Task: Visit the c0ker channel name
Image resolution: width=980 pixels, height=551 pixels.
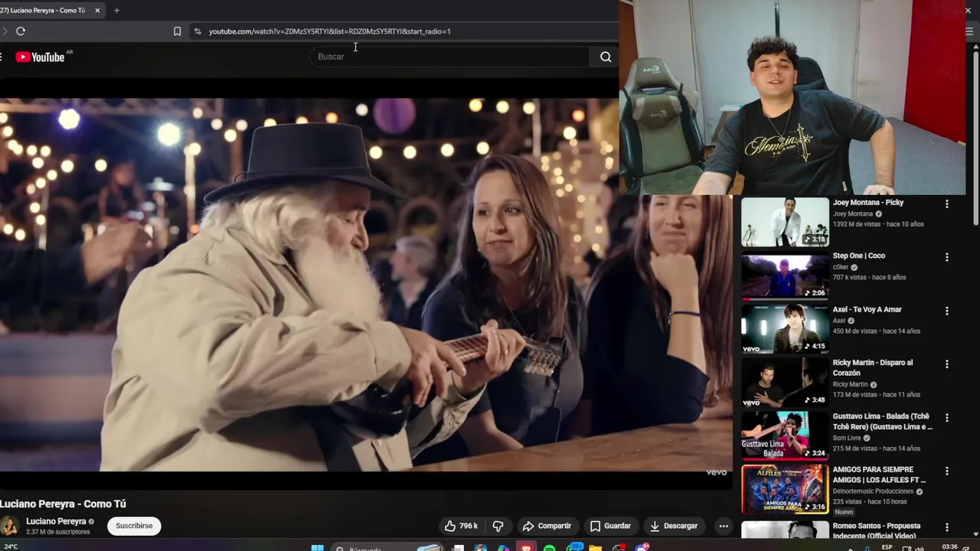Action: (x=840, y=267)
